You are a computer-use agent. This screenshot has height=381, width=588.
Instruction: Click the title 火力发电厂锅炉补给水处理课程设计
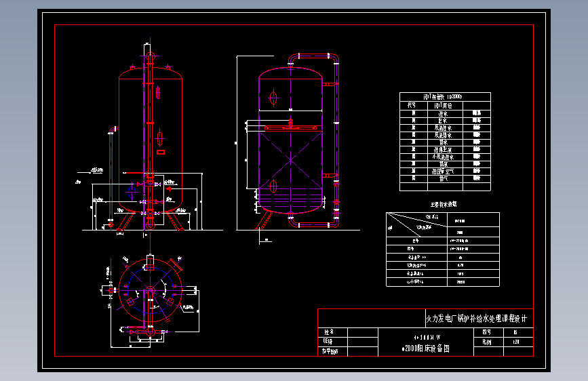(476, 319)
